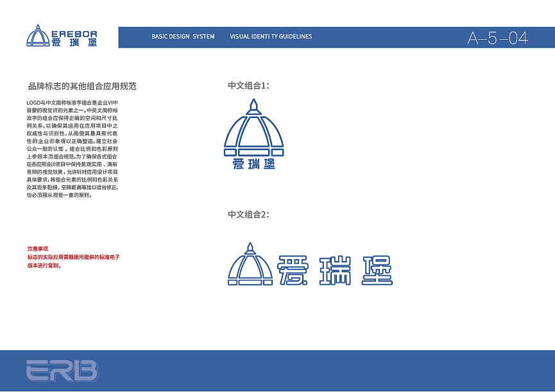
Task: Click the horizontal 爱瑞堡 logotype in combination 2
Action: [334, 269]
